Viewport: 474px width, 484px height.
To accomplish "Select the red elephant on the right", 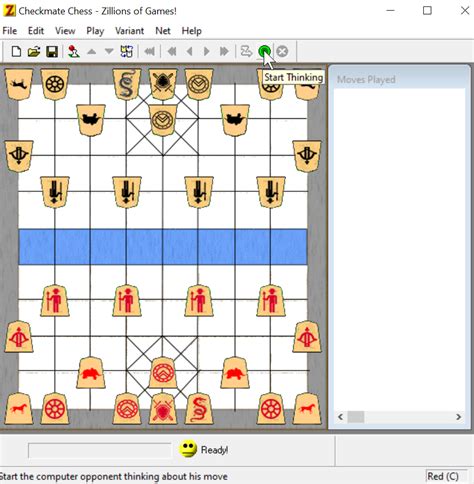I will pyautogui.click(x=235, y=372).
